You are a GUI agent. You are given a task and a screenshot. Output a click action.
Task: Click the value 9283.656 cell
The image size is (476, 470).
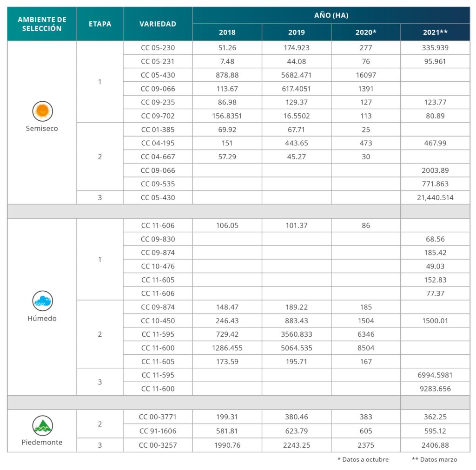tap(435, 388)
